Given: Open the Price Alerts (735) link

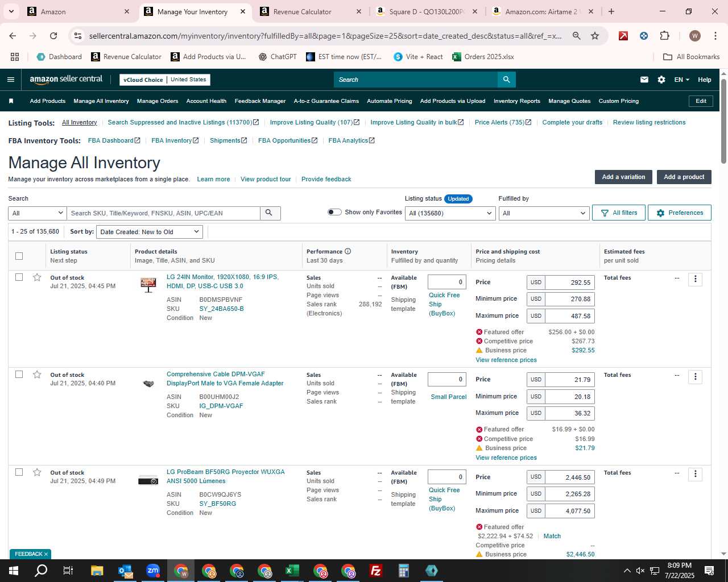Looking at the screenshot, I should [x=503, y=122].
